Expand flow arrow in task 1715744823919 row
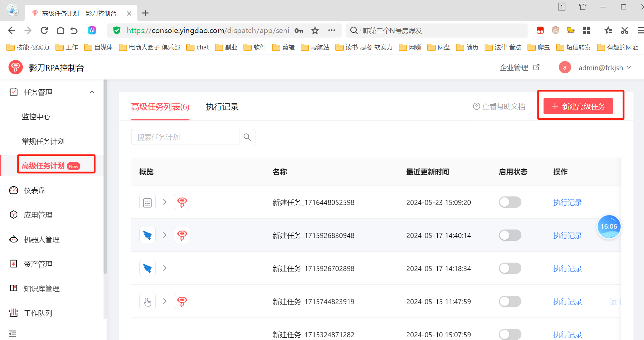The width and height of the screenshot is (644, 340). point(165,301)
